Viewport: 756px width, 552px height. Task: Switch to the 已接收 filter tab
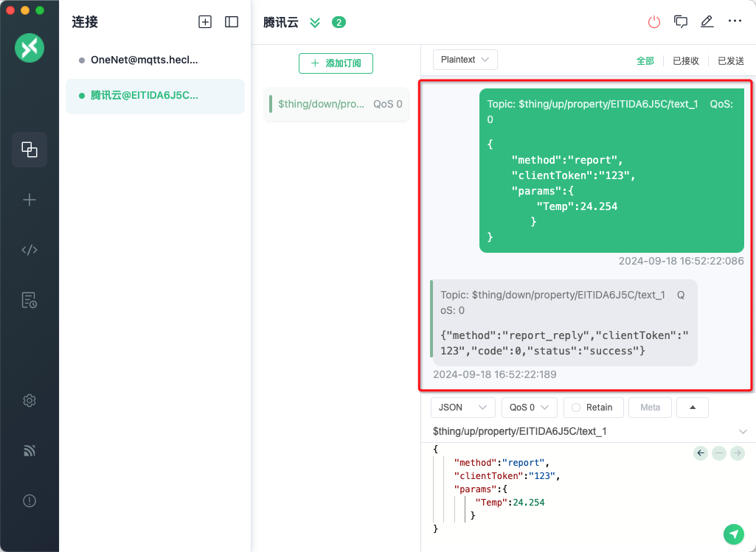(685, 61)
